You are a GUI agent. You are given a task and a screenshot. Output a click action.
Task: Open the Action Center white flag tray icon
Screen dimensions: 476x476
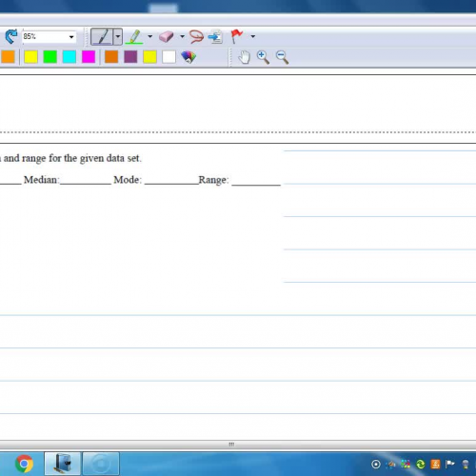coord(450,465)
